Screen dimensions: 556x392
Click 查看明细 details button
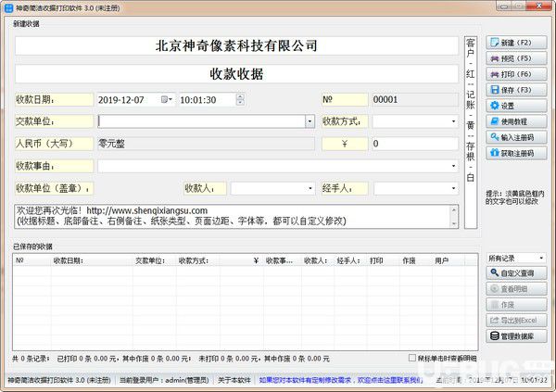[516, 289]
